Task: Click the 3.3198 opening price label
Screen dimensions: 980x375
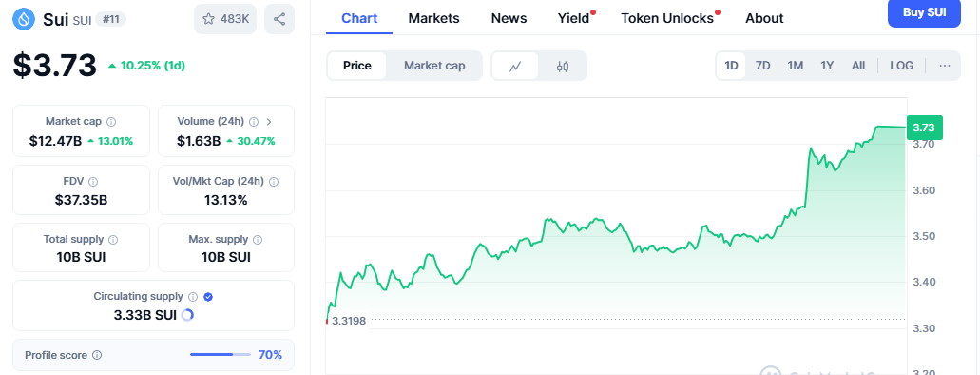Action: tap(349, 321)
